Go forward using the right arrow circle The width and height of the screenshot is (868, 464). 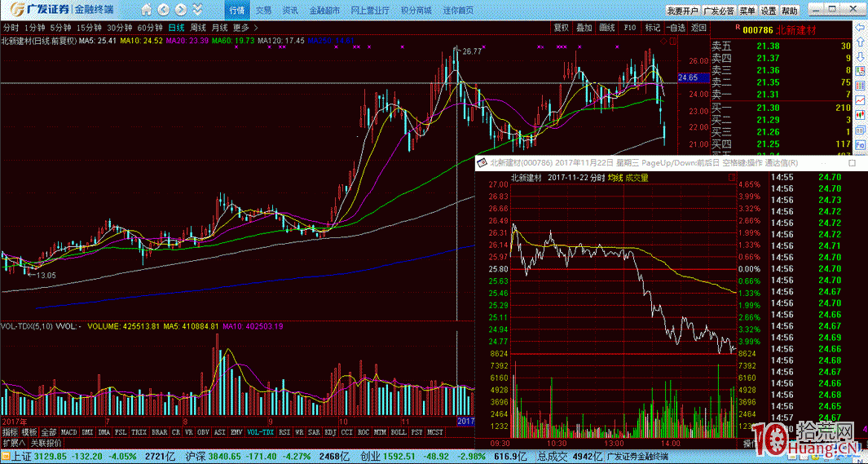[180, 10]
